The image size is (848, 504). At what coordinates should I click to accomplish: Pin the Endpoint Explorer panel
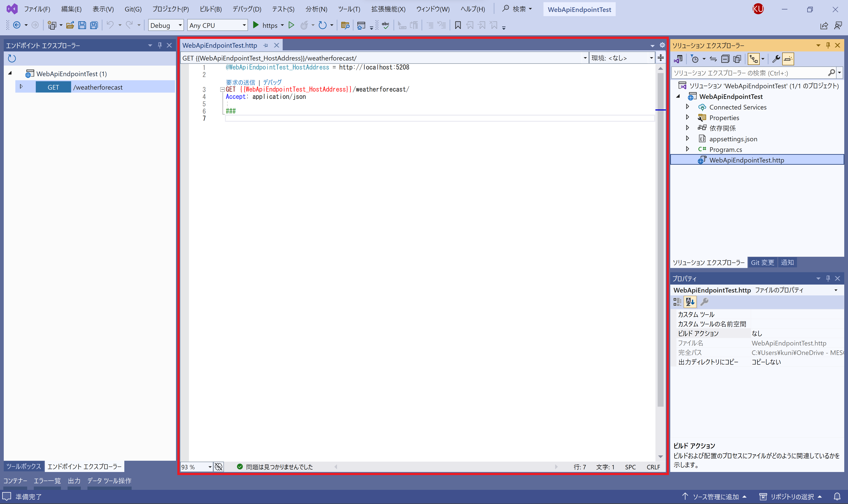click(x=160, y=45)
